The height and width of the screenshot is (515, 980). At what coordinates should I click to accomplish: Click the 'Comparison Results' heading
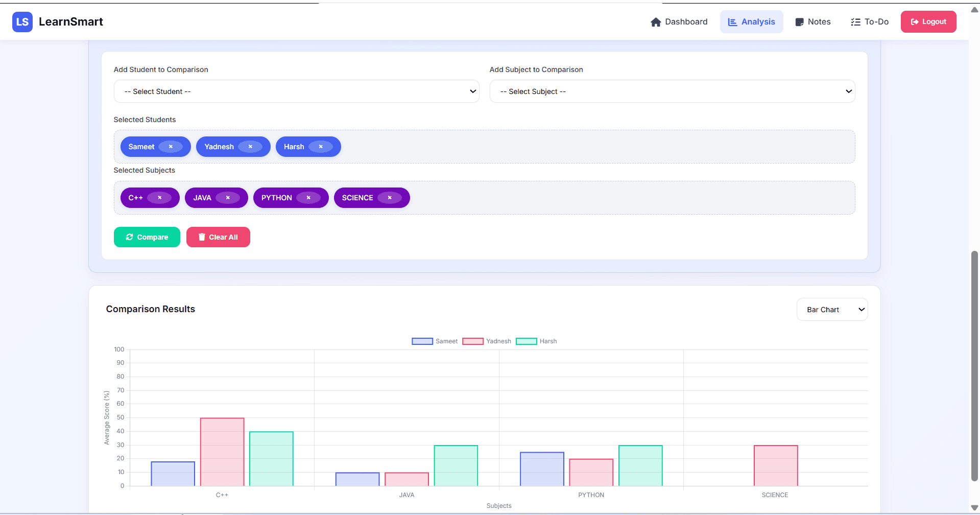[151, 309]
